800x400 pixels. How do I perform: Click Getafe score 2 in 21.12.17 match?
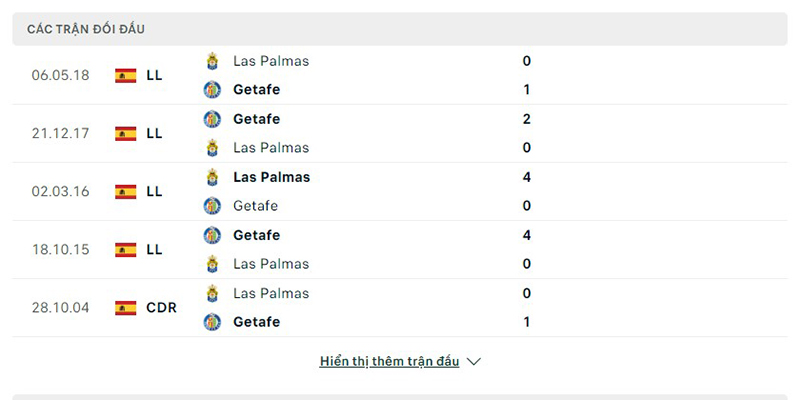click(526, 119)
